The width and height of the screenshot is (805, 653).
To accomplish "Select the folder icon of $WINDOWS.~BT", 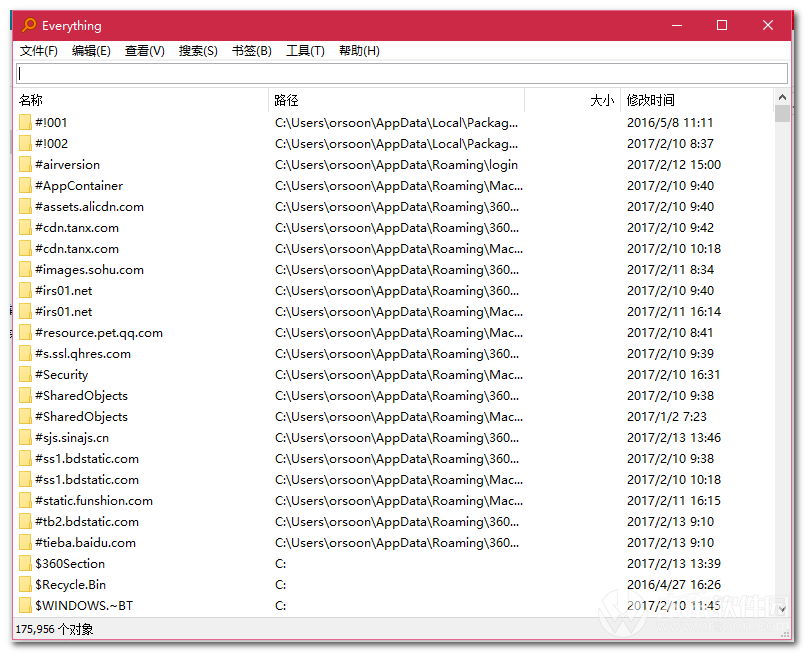I will click(25, 606).
